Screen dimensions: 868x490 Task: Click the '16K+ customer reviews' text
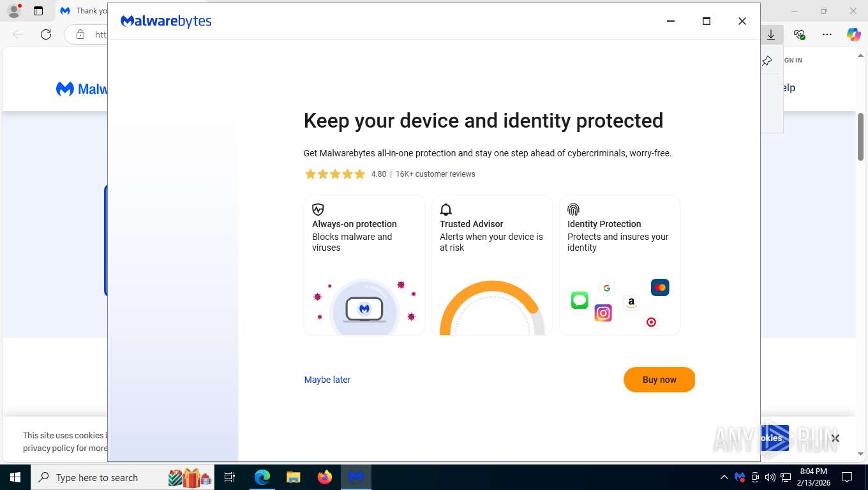point(435,174)
